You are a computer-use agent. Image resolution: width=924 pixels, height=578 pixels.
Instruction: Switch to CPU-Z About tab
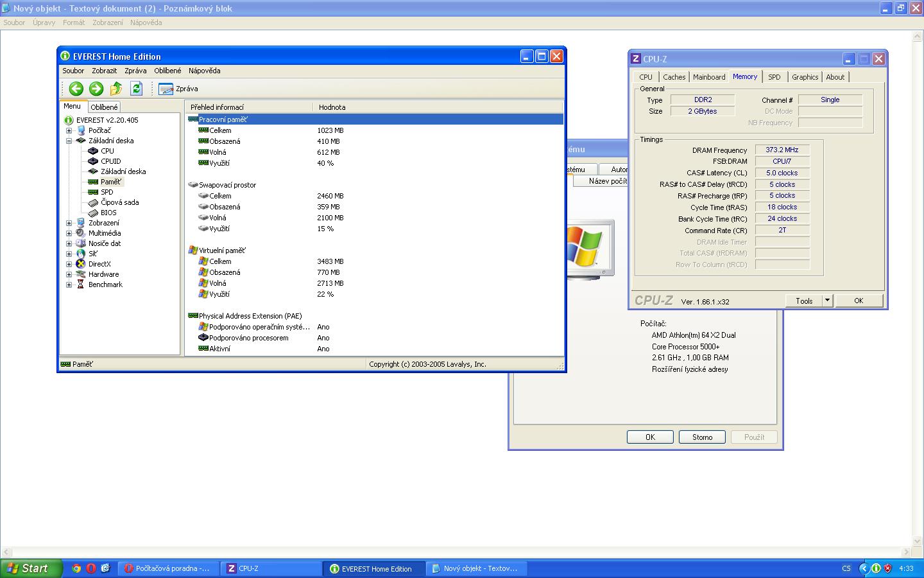835,77
